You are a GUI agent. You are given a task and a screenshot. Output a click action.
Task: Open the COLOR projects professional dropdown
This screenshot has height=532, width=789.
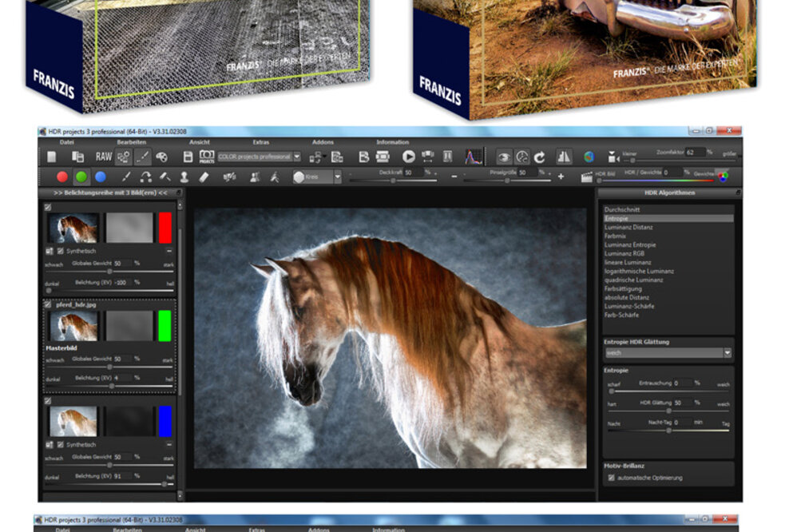coord(297,157)
